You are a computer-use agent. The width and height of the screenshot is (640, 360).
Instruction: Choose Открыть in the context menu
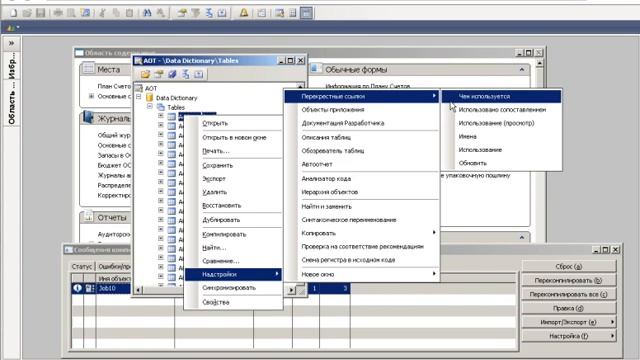point(233,123)
